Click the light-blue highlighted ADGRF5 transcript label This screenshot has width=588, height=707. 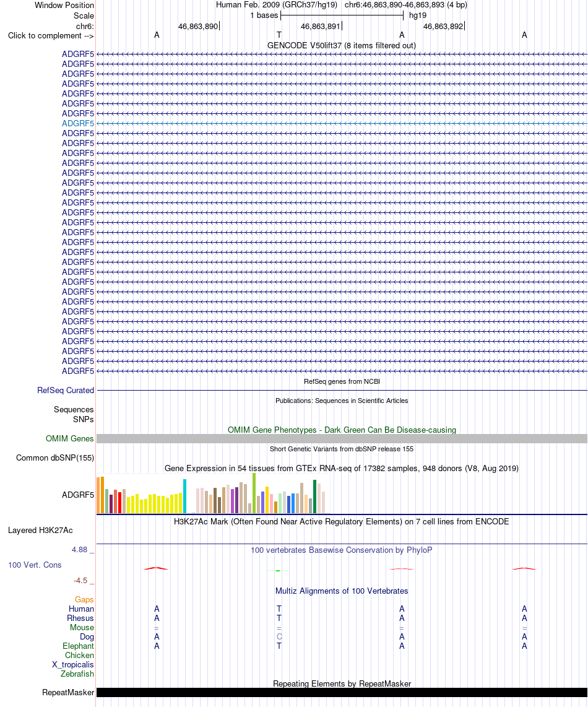[x=78, y=123]
